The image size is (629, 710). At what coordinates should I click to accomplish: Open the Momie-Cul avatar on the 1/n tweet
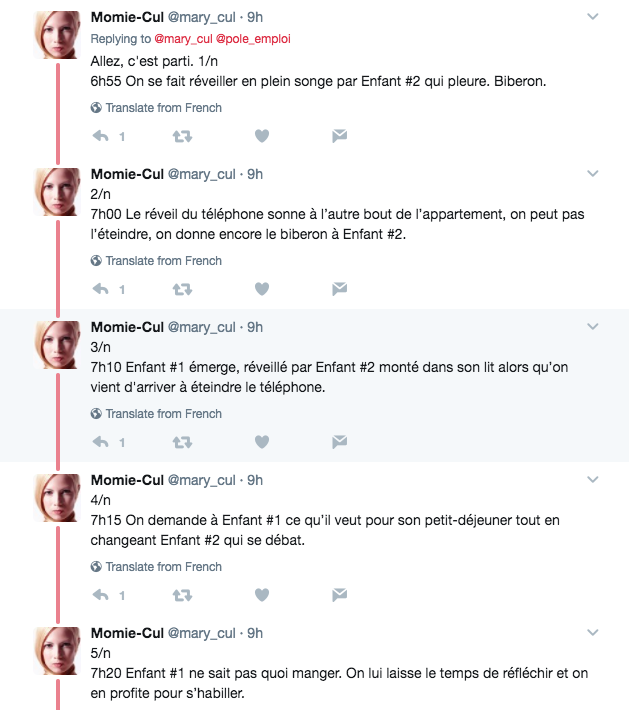tap(58, 37)
